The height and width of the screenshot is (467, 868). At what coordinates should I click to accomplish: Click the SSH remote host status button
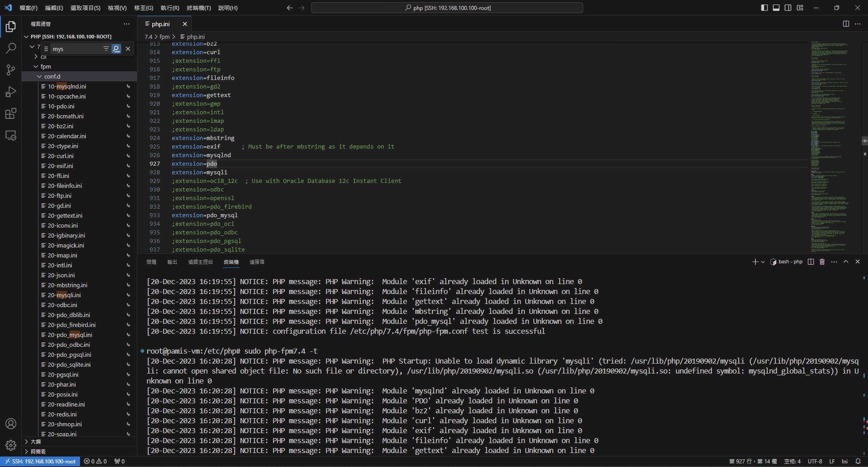[x=40, y=462]
